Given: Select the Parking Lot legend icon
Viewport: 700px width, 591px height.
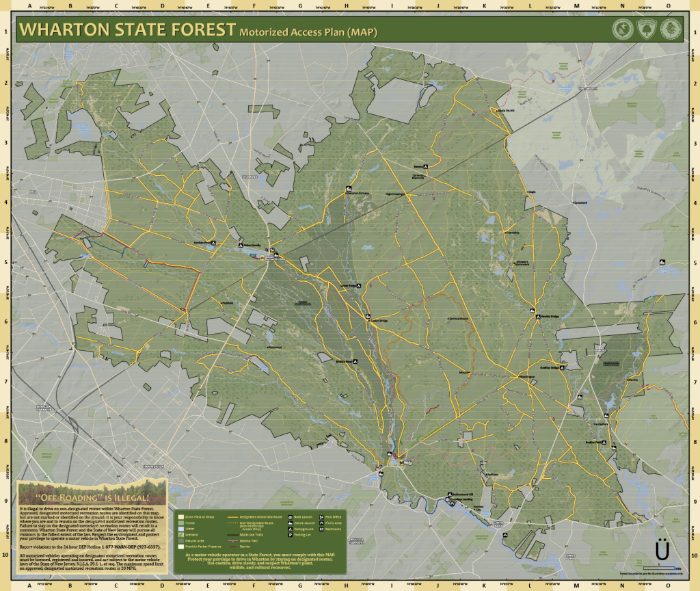Looking at the screenshot, I should point(290,535).
